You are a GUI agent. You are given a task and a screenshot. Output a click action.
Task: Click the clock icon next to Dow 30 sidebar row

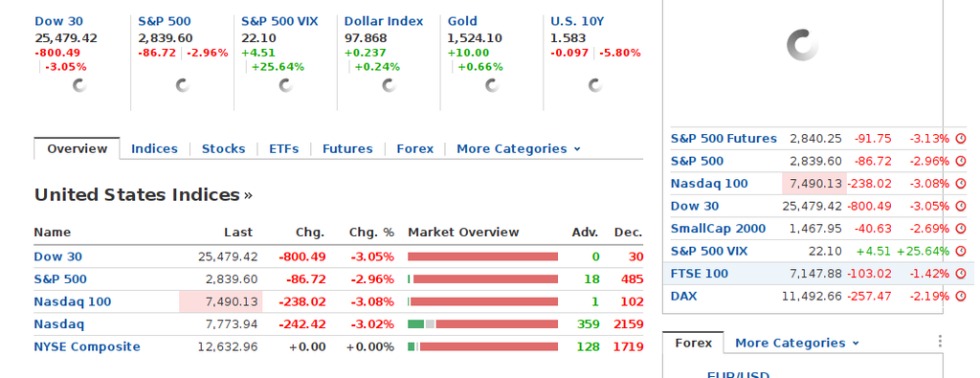click(961, 206)
